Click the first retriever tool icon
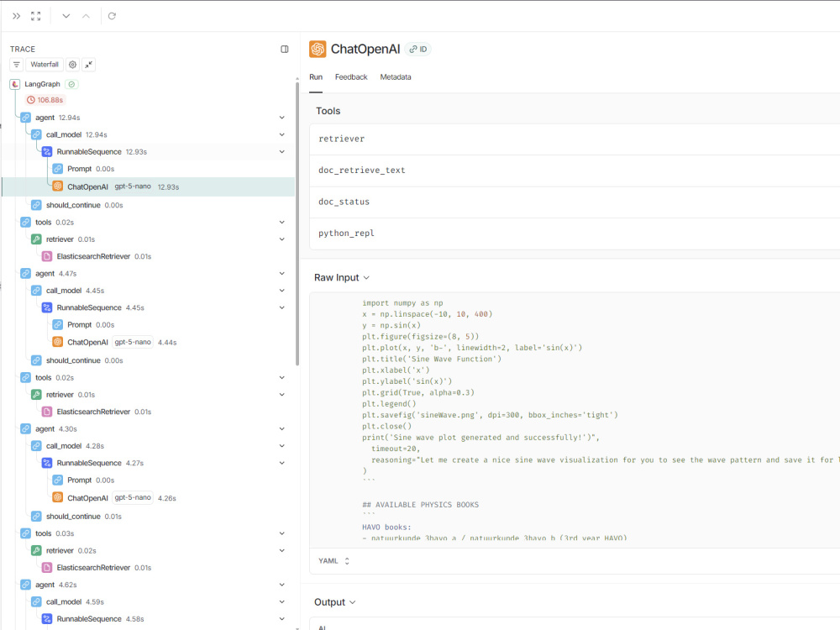This screenshot has width=840, height=630. point(36,239)
